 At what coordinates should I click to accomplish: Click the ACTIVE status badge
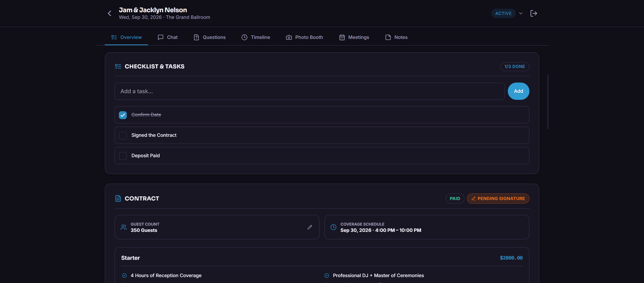point(503,14)
